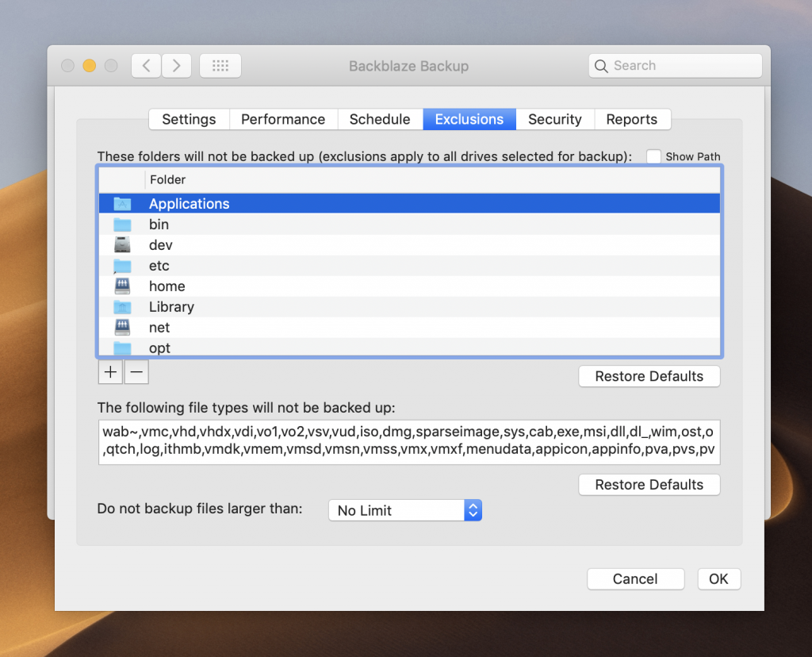Open the Reports tab
This screenshot has height=657, width=812.
pyautogui.click(x=632, y=119)
